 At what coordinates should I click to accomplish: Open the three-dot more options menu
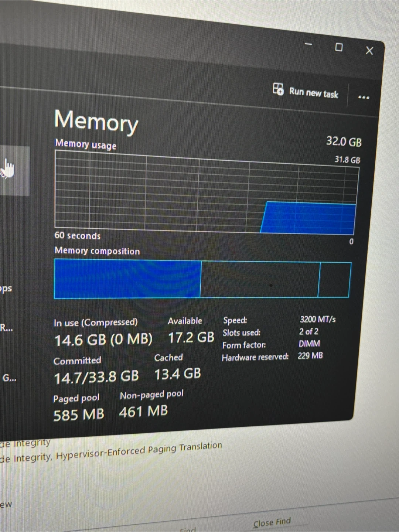364,98
